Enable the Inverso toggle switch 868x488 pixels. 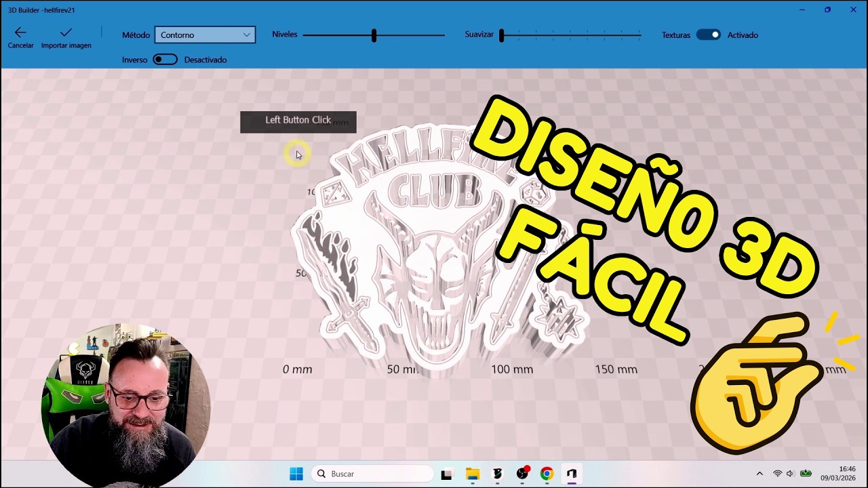[x=165, y=60]
